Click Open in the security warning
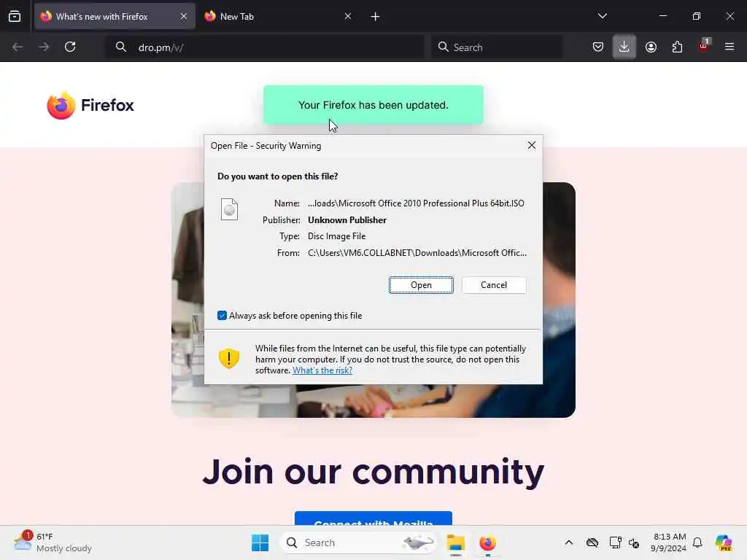The width and height of the screenshot is (747, 560). [421, 285]
